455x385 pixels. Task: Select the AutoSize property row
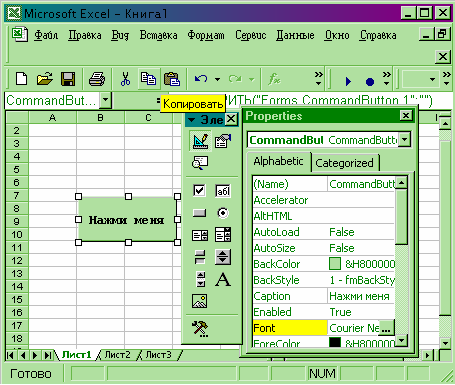point(324,248)
